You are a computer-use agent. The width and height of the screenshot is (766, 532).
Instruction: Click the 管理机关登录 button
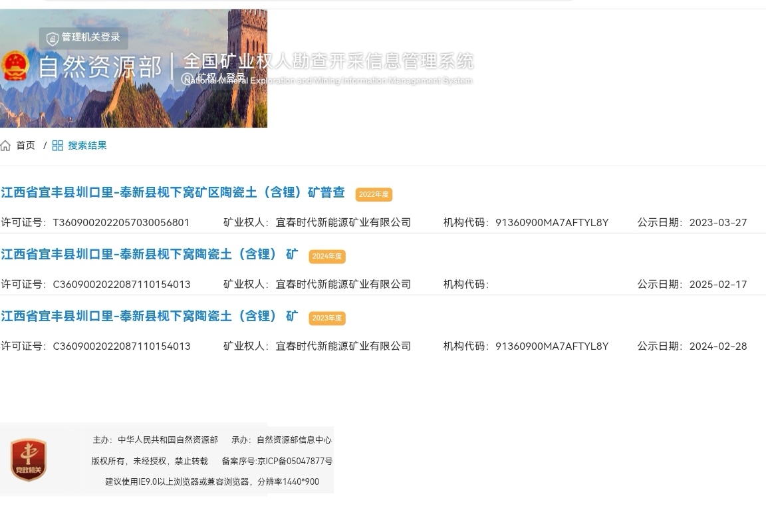point(84,38)
